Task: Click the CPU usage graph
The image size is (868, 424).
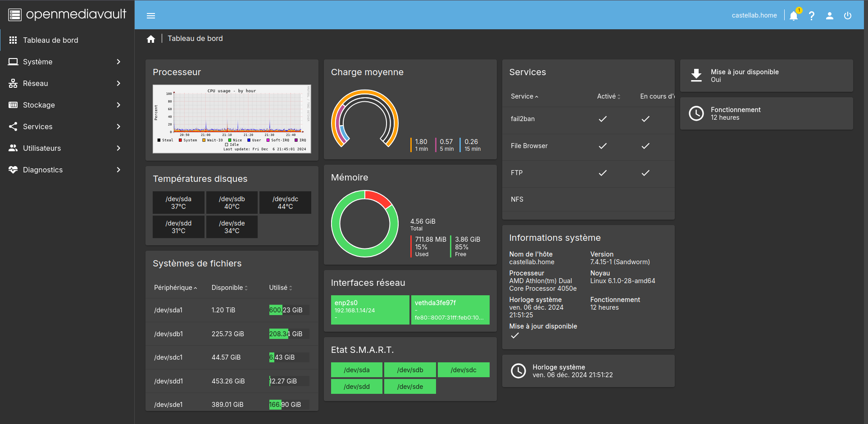Action: click(232, 119)
